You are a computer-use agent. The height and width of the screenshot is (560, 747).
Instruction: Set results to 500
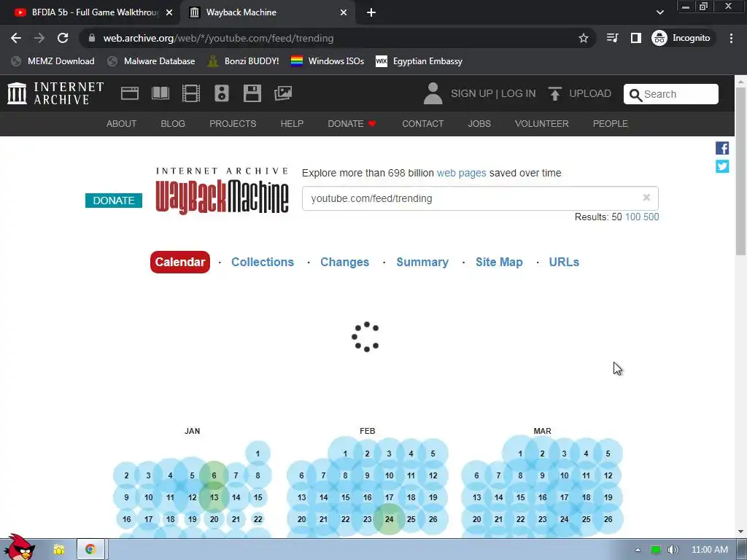[651, 217]
